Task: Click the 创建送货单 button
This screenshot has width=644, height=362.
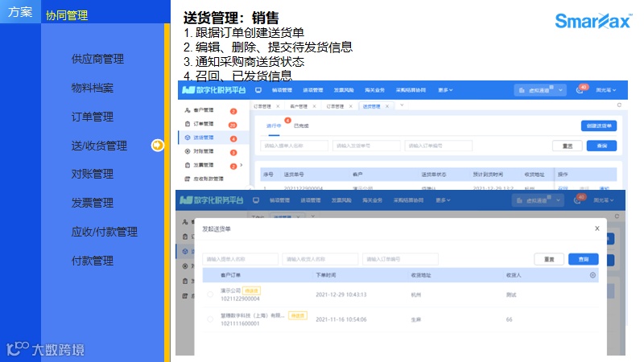Action: click(x=599, y=125)
